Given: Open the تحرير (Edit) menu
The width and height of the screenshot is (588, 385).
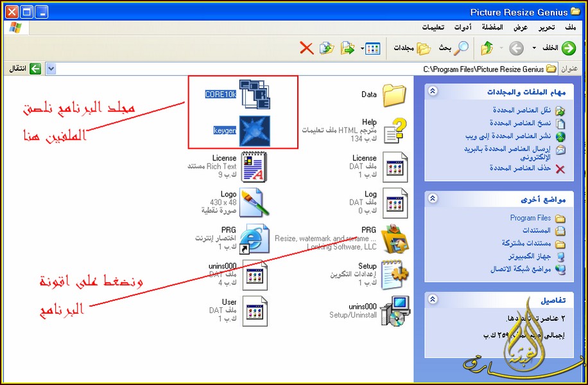Looking at the screenshot, I should click(x=547, y=28).
